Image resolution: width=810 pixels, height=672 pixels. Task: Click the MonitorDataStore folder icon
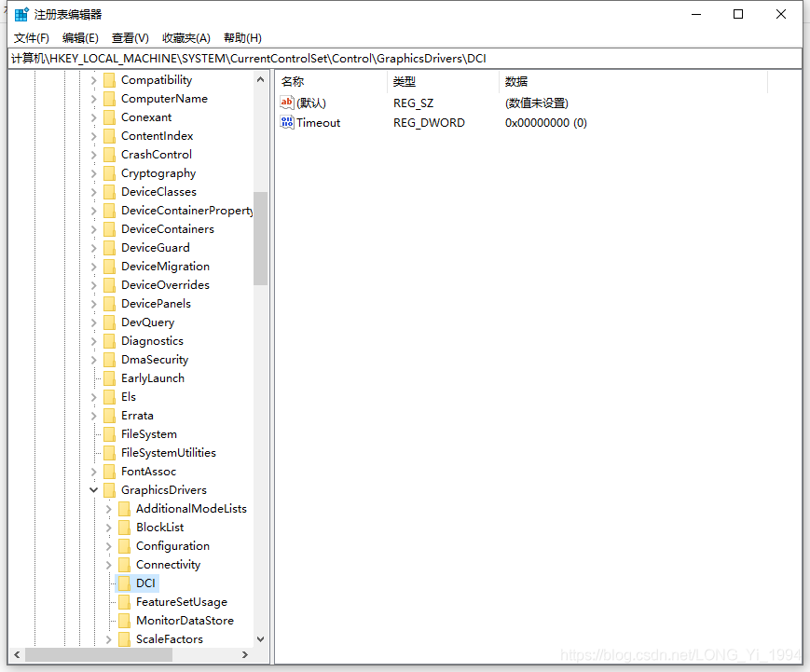(x=125, y=620)
